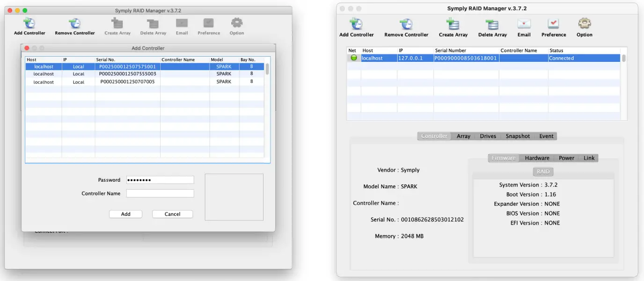Click Boot Version 1.16 value
The image size is (644, 281).
pos(550,194)
